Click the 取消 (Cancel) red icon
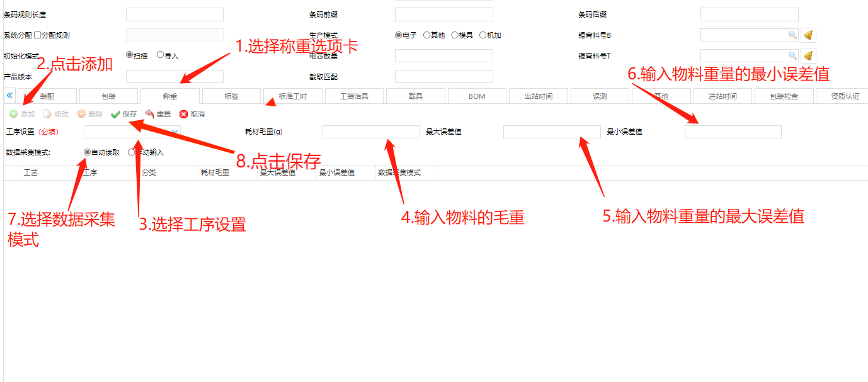The width and height of the screenshot is (868, 382). point(183,114)
